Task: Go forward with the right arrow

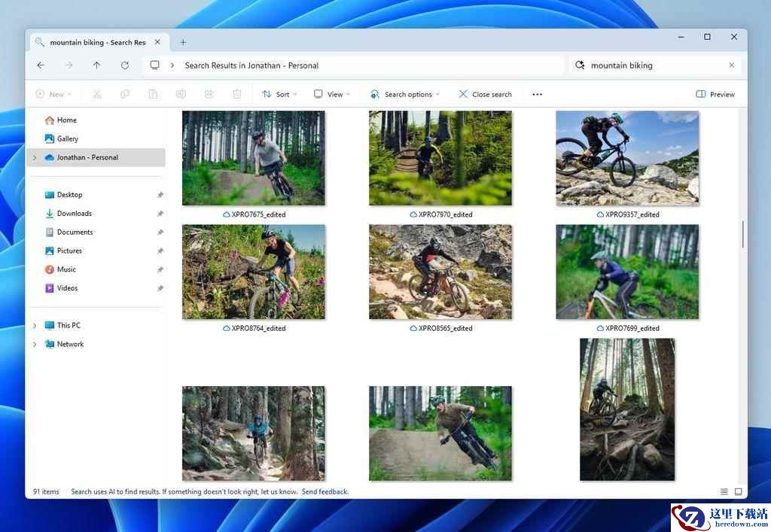Action: pos(69,65)
